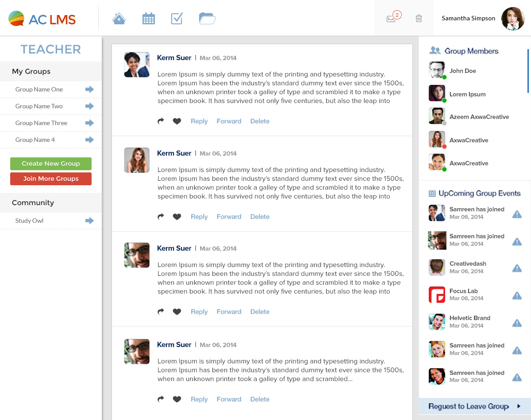
Task: Click the share arrow icon on the fourth post
Action: coord(161,399)
